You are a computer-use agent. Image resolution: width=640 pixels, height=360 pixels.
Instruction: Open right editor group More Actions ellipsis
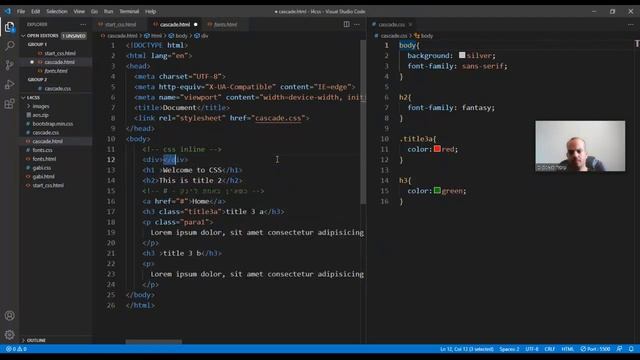631,24
